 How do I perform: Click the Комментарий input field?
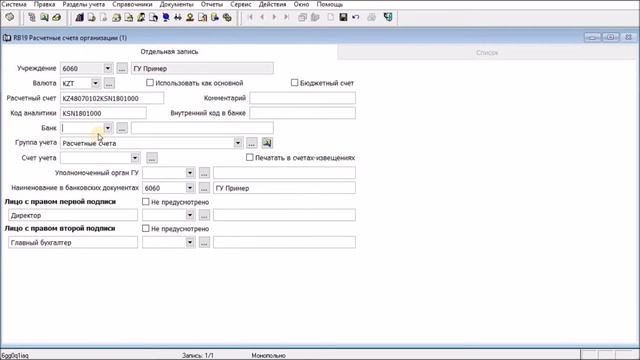pos(302,98)
